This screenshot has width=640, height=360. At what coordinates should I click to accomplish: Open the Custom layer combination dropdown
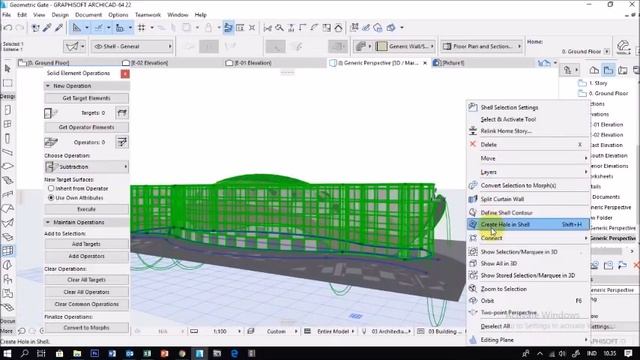point(282,331)
